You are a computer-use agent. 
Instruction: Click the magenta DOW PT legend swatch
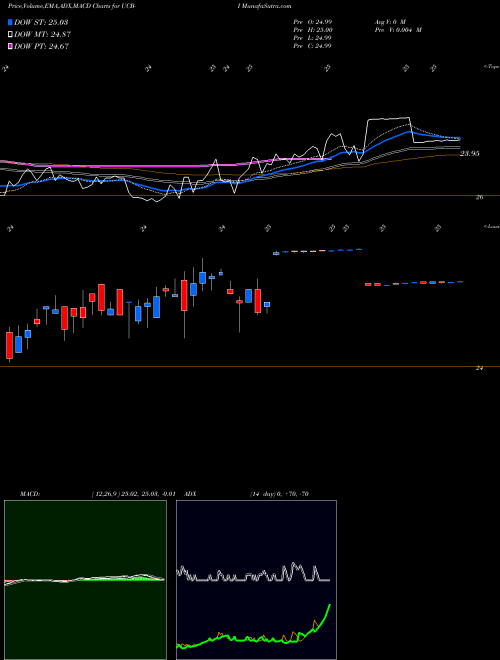10,47
